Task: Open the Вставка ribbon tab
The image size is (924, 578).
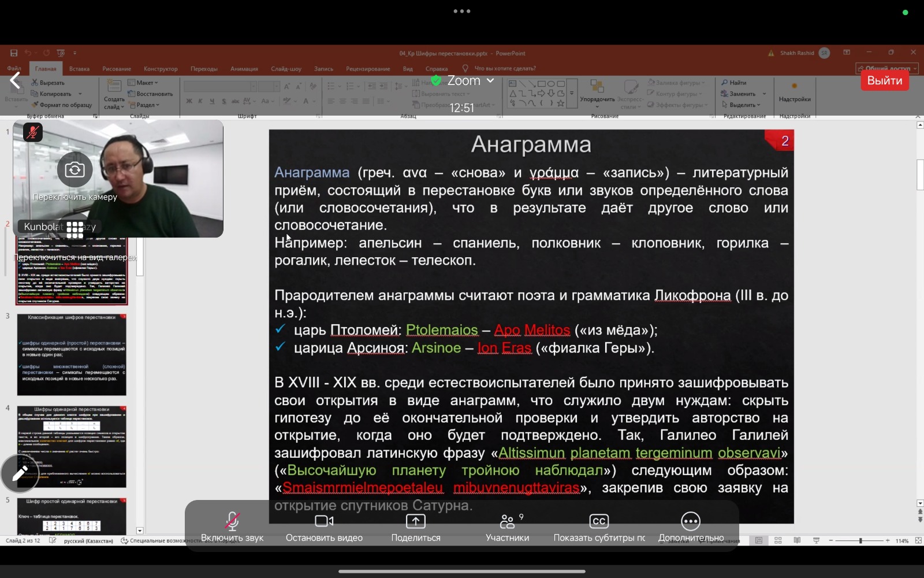Action: [x=79, y=69]
